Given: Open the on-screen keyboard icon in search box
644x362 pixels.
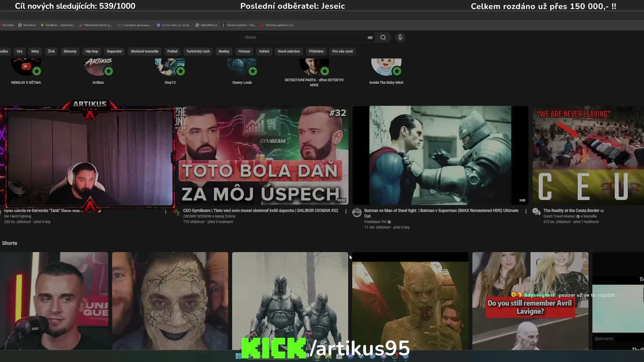Looking at the screenshot, I should point(370,37).
